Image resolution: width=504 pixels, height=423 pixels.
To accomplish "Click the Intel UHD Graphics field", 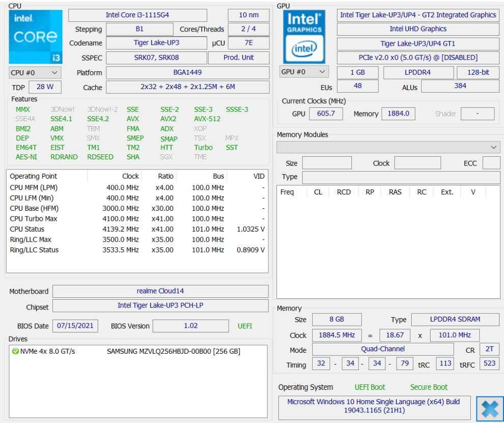I will [x=418, y=29].
